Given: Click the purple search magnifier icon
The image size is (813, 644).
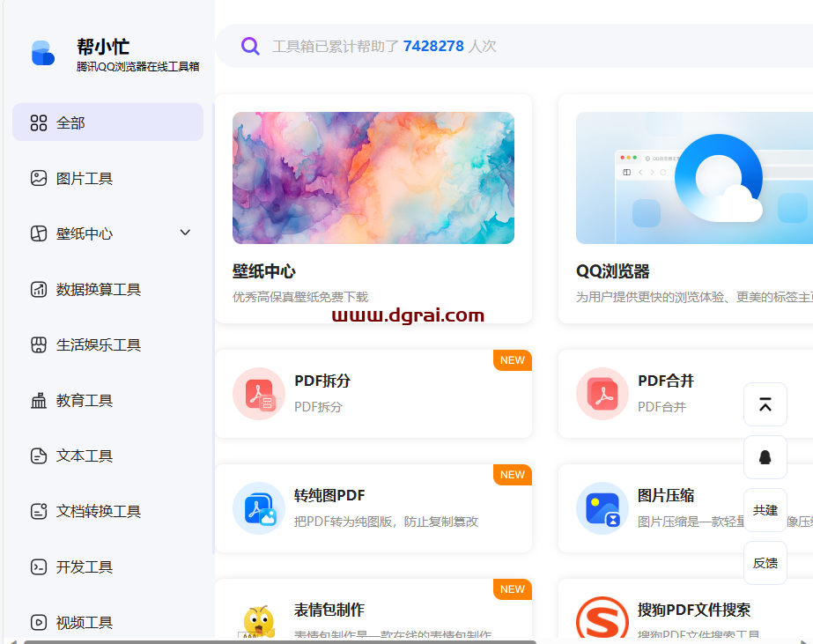Looking at the screenshot, I should point(250,46).
